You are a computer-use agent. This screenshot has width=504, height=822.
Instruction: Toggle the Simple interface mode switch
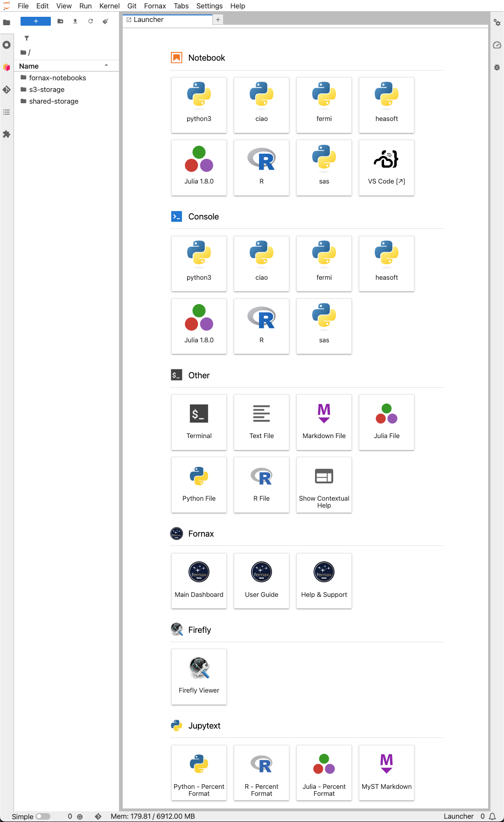(x=42, y=816)
